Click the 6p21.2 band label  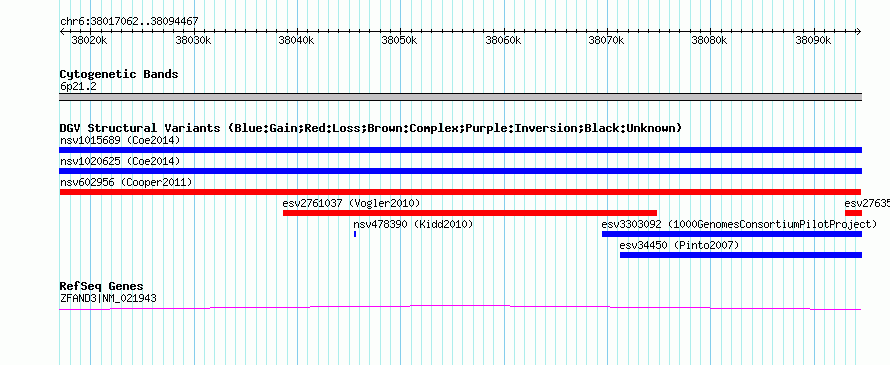pos(78,86)
